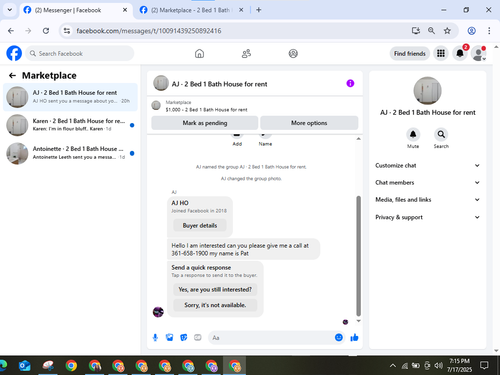This screenshot has height=375, width=500.
Task: Open Chrome zoom magnifier icon
Action: pos(431,31)
